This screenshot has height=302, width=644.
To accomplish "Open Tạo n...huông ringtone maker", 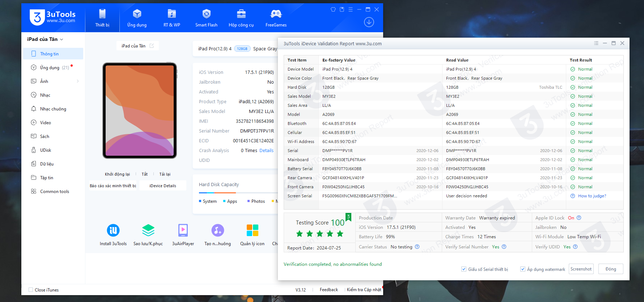I will click(x=217, y=234).
